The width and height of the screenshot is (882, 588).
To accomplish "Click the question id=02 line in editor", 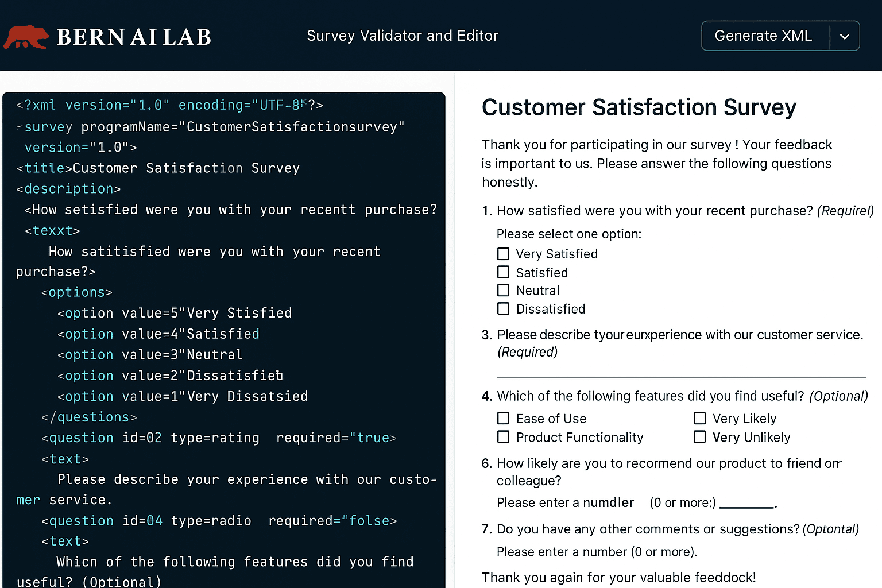I will pos(219,438).
